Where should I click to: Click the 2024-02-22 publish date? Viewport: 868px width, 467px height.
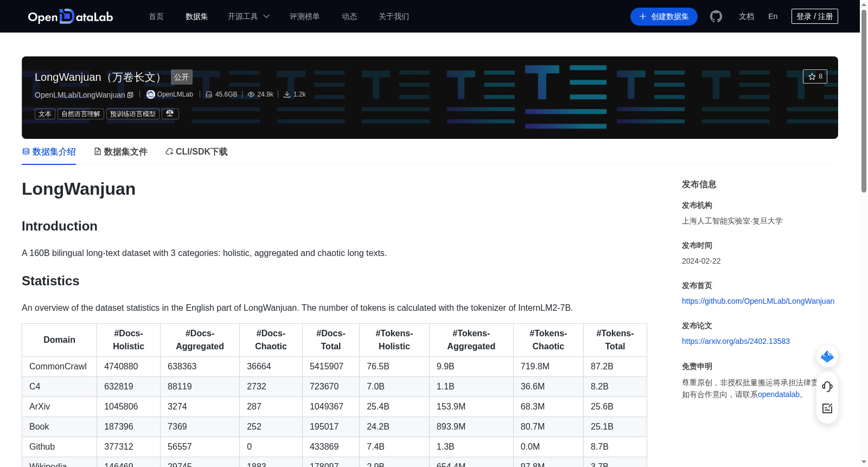pyautogui.click(x=701, y=261)
